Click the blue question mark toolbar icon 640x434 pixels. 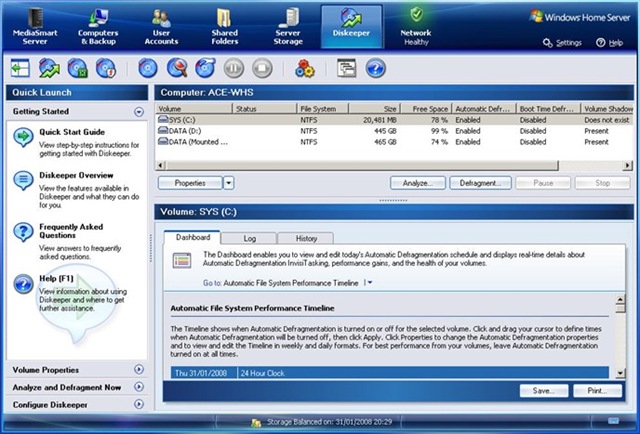[x=376, y=68]
